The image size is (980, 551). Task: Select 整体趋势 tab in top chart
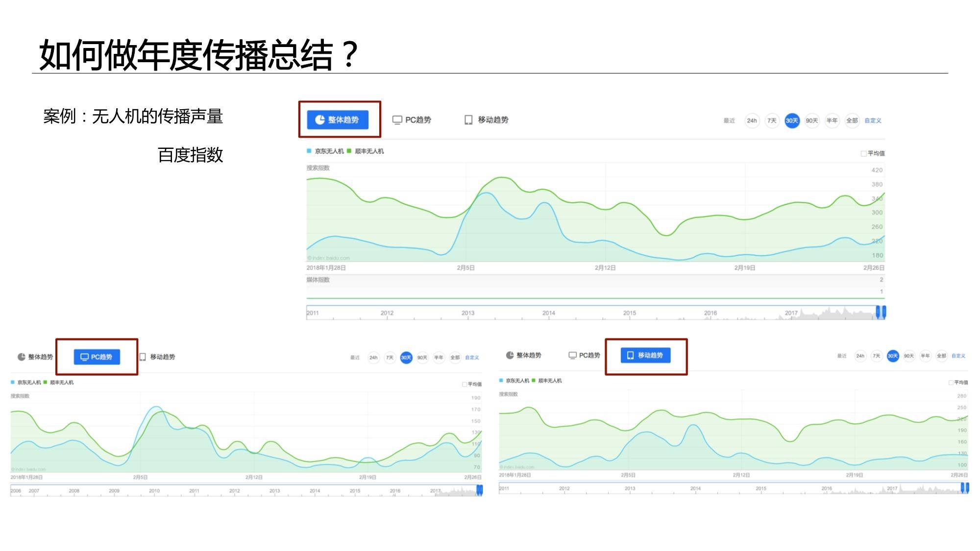tap(338, 120)
